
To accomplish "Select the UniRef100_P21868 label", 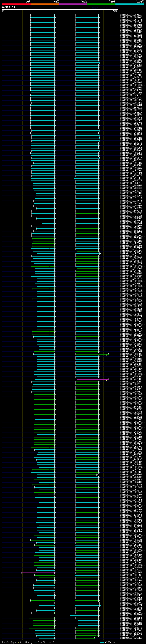I will (131, 349).
